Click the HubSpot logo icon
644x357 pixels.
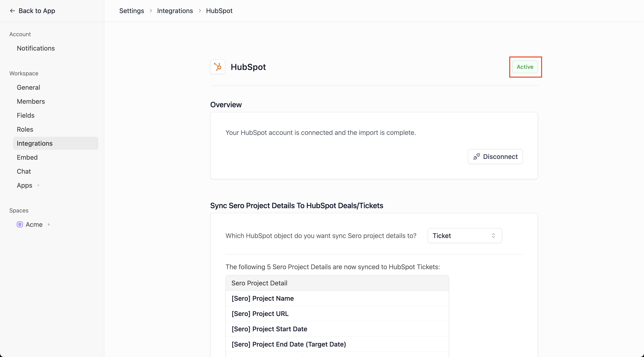click(217, 67)
